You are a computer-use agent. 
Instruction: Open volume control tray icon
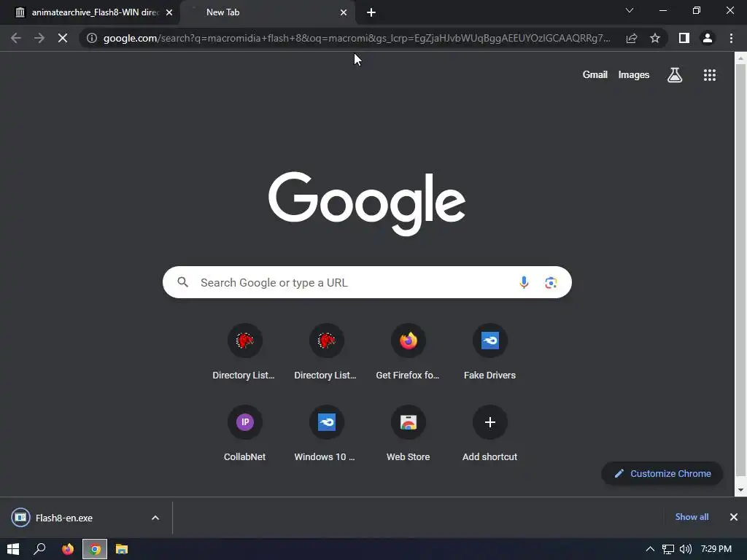click(686, 549)
